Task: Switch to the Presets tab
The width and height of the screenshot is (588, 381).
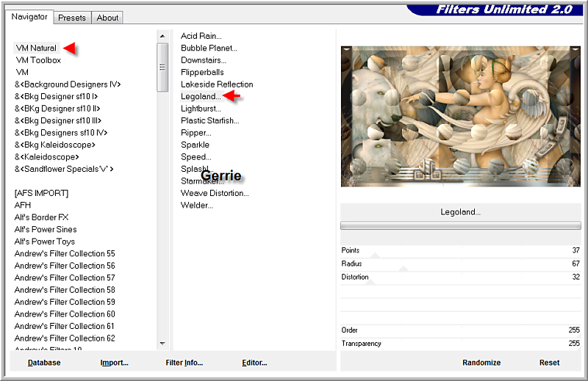Action: [x=72, y=18]
